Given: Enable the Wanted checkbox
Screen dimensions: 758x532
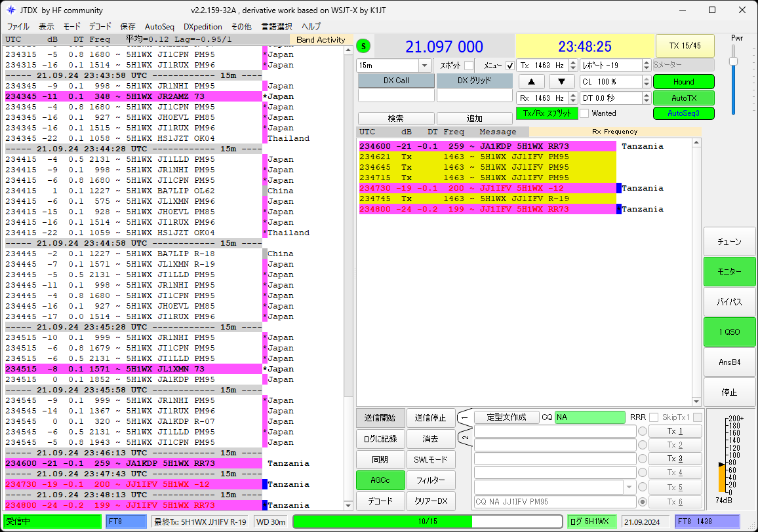Looking at the screenshot, I should [x=584, y=113].
